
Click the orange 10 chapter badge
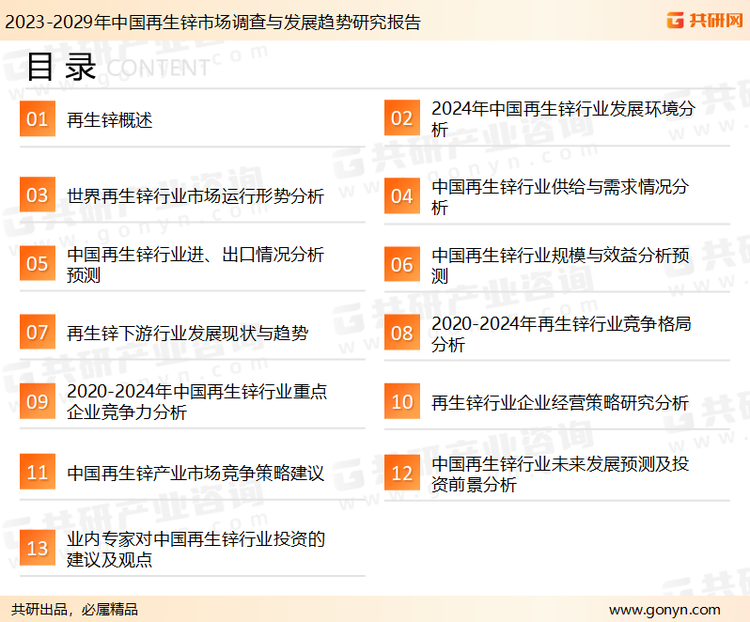click(x=402, y=401)
